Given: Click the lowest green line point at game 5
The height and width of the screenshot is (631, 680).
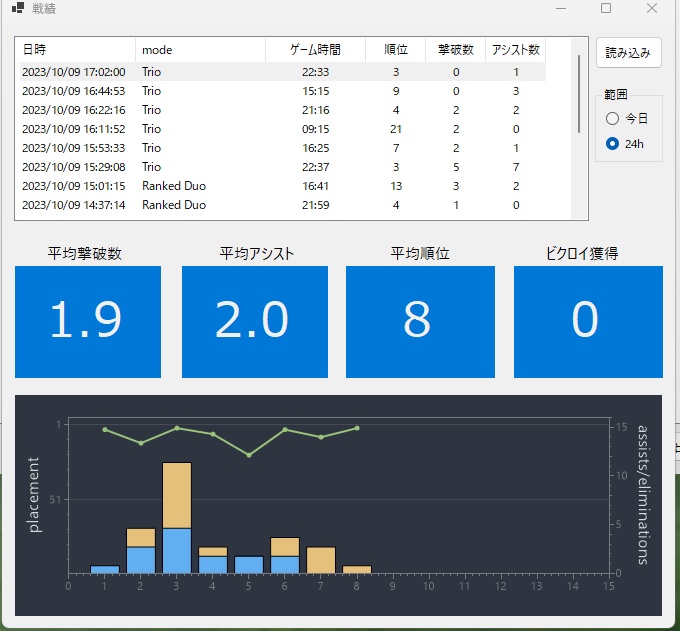Looking at the screenshot, I should [249, 455].
